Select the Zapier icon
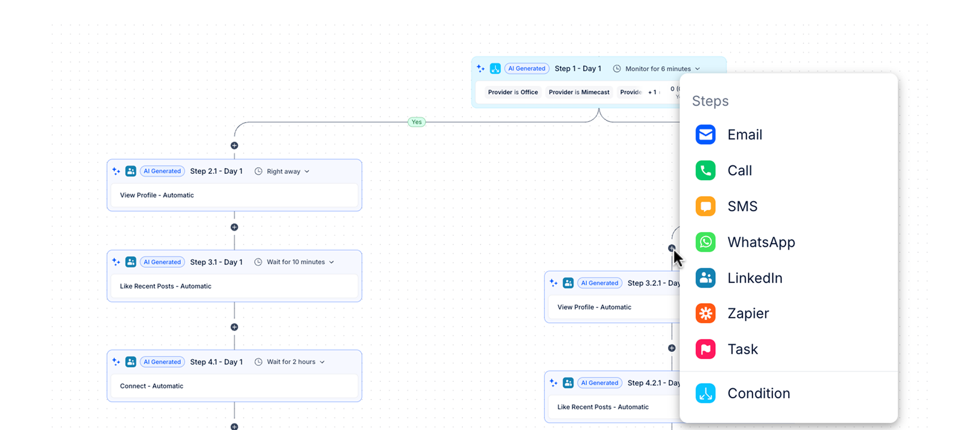The height and width of the screenshot is (430, 980). 705,313
